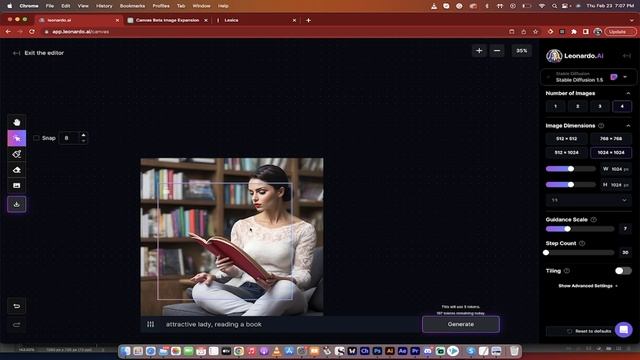640x360 pixels.
Task: Show Image Dimensions info tooltip
Action: click(x=601, y=126)
